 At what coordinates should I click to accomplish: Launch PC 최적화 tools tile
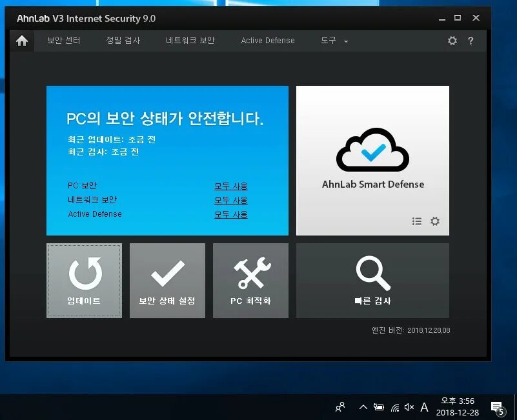click(x=250, y=281)
